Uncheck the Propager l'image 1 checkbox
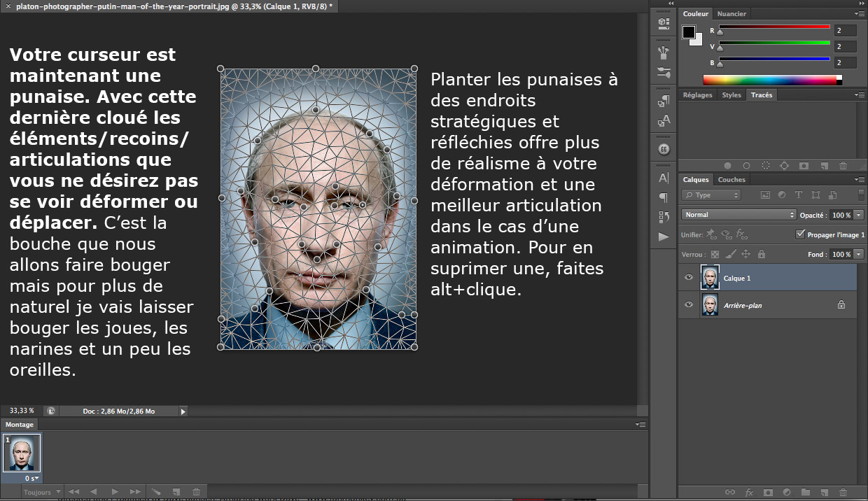 (801, 234)
